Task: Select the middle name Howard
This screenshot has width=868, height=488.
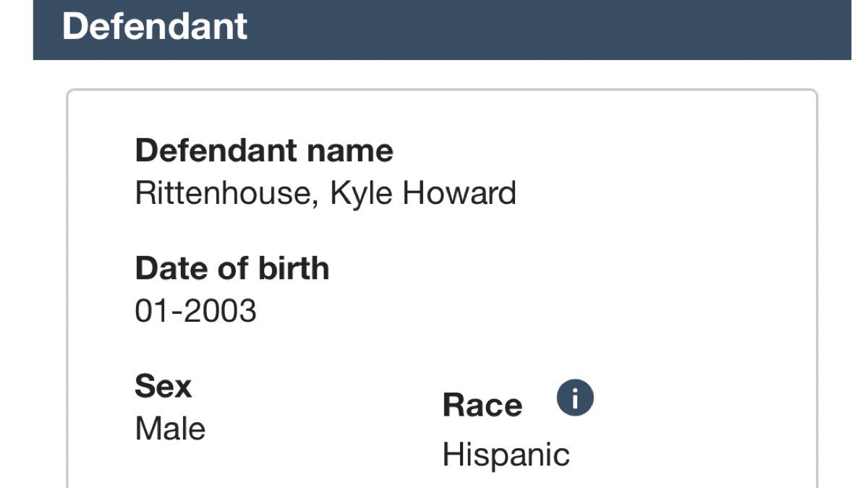Action: pyautogui.click(x=459, y=194)
